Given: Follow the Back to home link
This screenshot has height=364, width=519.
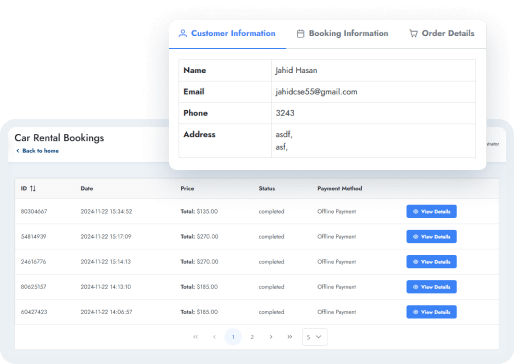Looking at the screenshot, I should tap(40, 151).
